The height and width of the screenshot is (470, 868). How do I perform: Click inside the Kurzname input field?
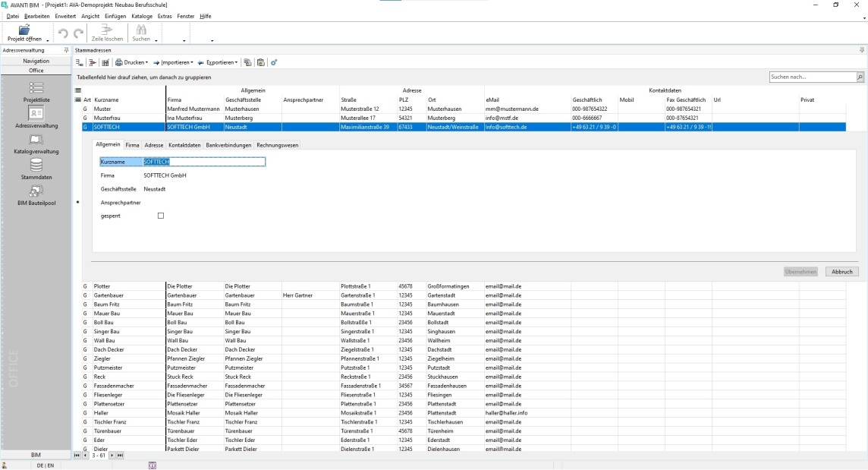click(203, 162)
